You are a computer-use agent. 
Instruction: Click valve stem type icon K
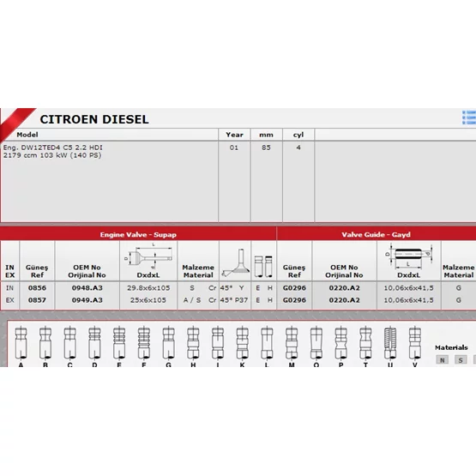point(242,343)
